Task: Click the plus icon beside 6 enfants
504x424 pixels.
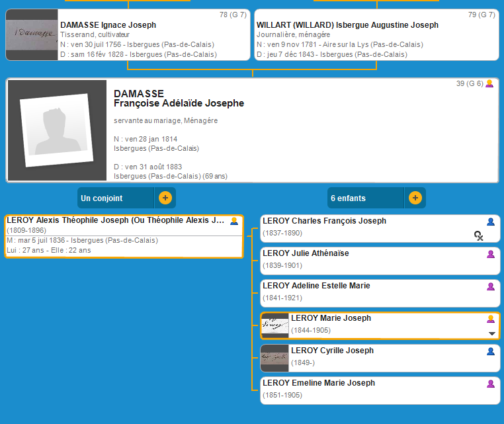Action: click(415, 198)
